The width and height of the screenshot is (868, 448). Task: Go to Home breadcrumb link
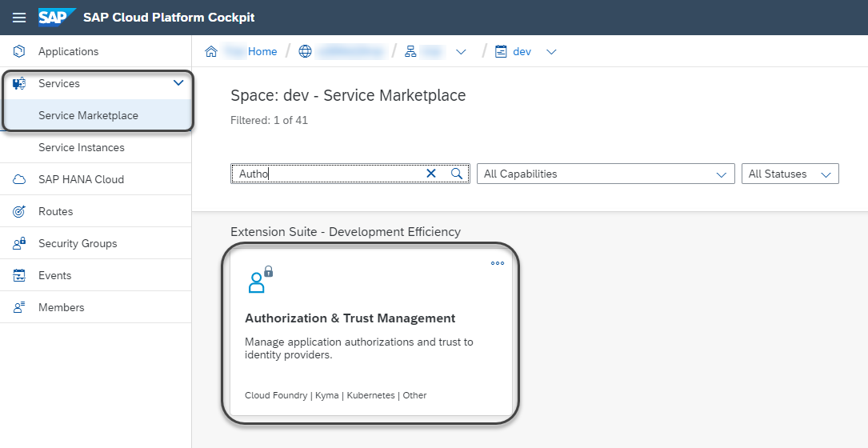pyautogui.click(x=262, y=51)
